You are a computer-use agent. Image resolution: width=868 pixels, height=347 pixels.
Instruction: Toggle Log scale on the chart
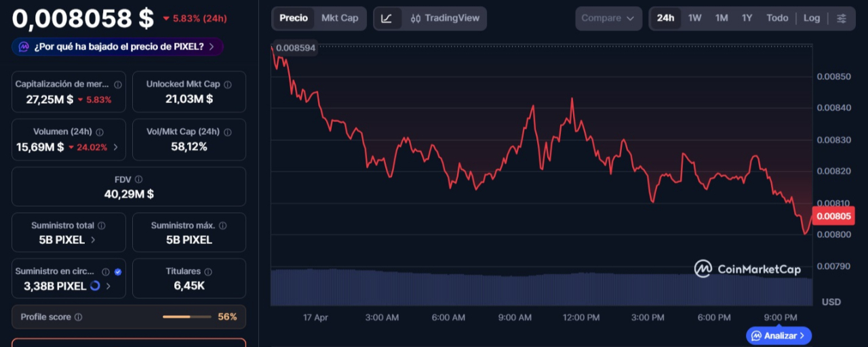click(812, 18)
